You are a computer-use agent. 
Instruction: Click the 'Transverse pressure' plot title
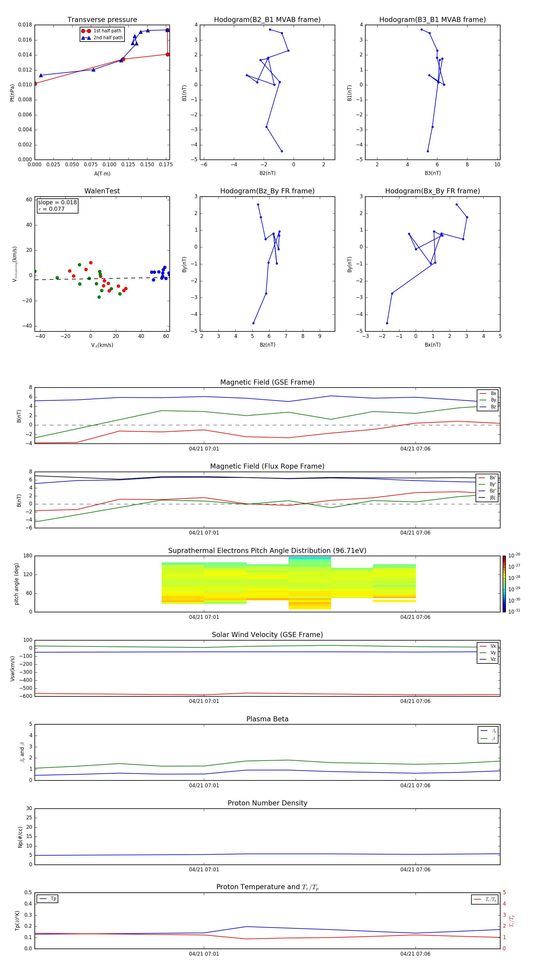click(102, 20)
